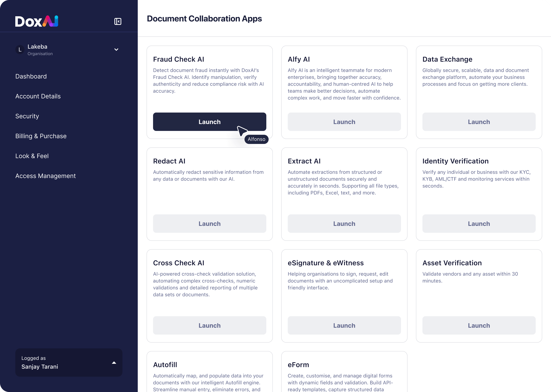The image size is (551, 392).
Task: Open the Security section
Action: click(27, 116)
